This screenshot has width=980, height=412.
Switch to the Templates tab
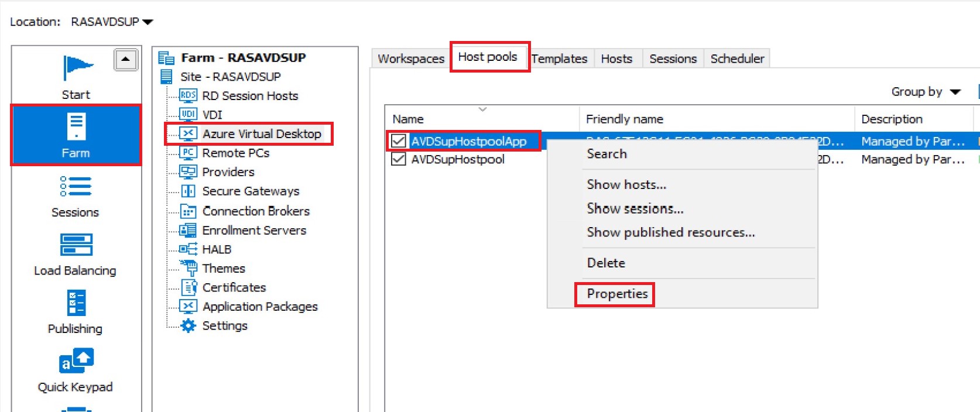559,59
